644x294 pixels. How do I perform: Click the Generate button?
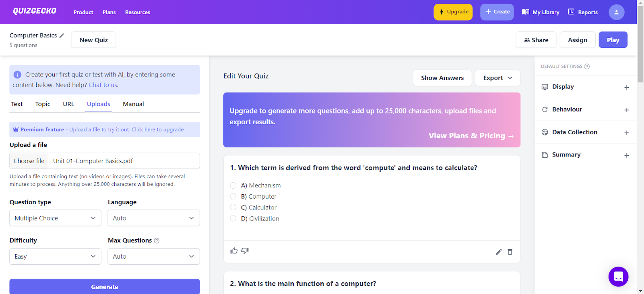pyautogui.click(x=104, y=287)
